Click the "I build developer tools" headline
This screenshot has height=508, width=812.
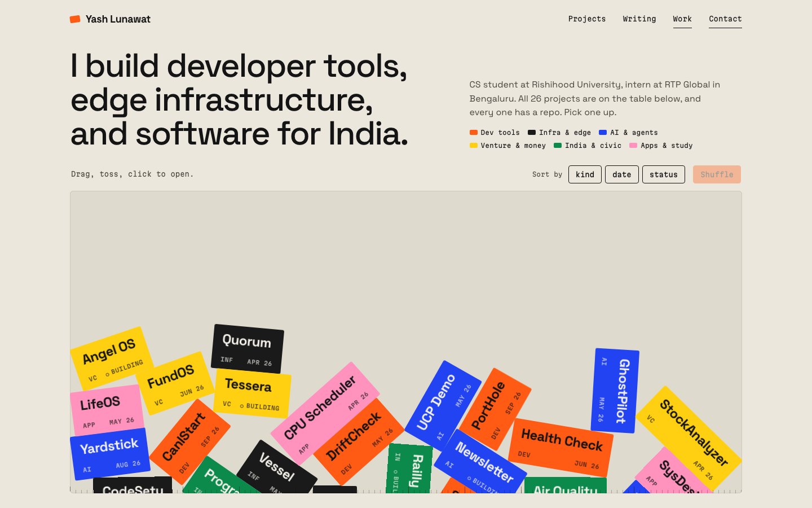(x=239, y=99)
